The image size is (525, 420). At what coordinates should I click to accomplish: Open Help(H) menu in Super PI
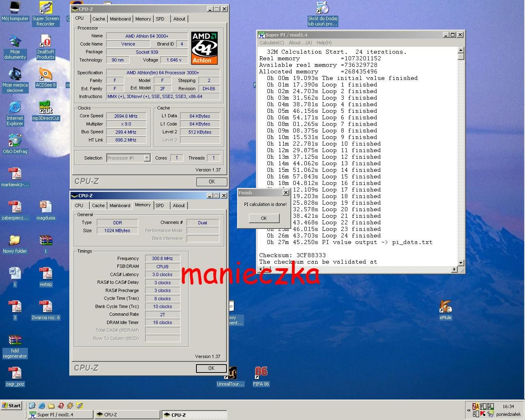click(324, 43)
